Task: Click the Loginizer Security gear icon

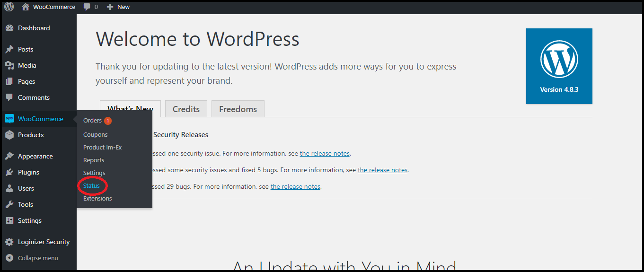Action: (x=9, y=242)
